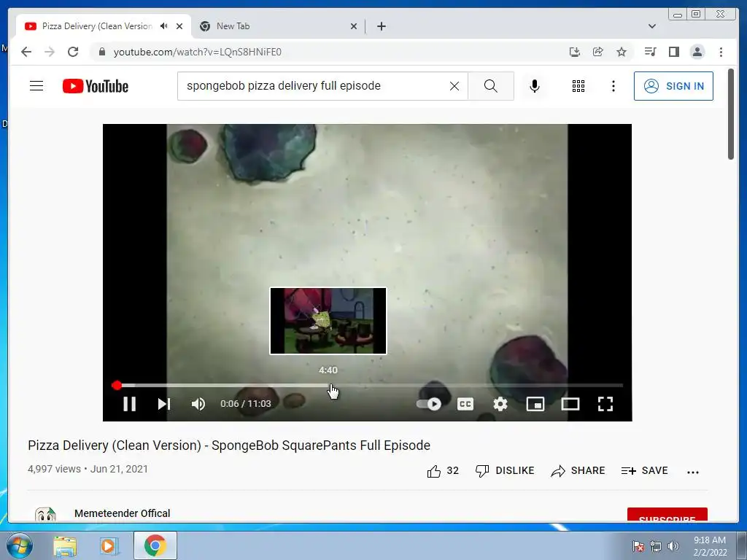Open video player settings gear

point(500,404)
